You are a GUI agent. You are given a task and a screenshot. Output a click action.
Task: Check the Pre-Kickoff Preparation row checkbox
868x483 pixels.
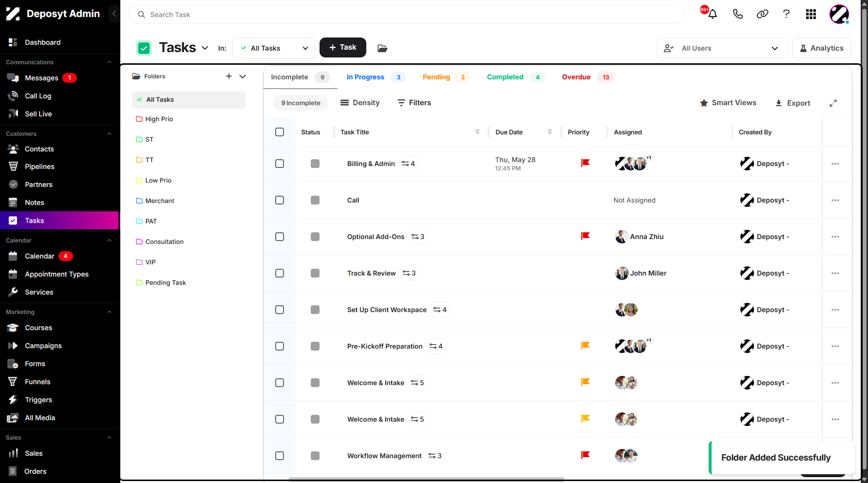pos(280,346)
